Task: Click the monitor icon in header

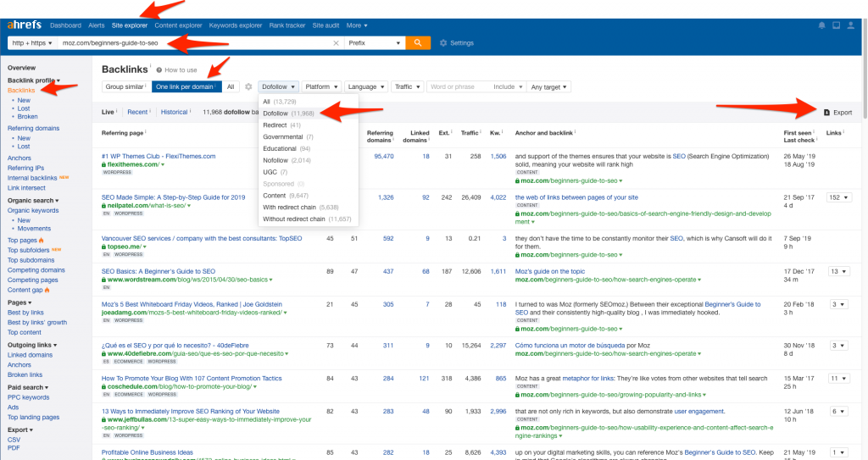Action: (x=836, y=25)
